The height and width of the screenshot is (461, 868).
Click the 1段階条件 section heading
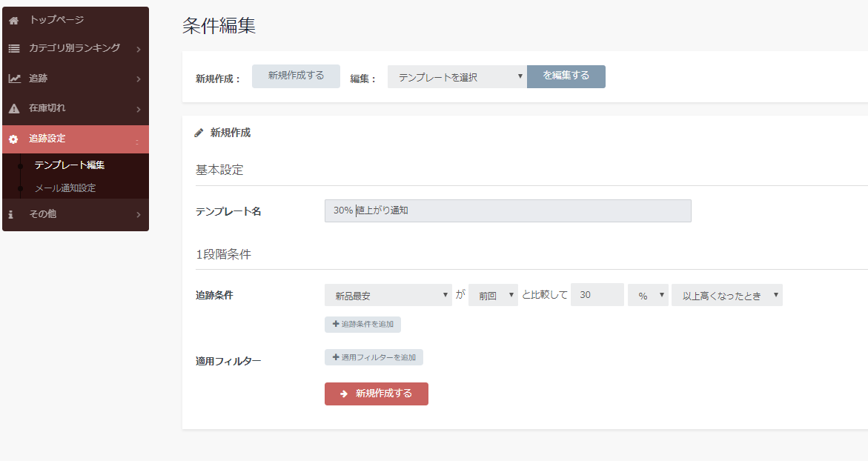point(223,254)
